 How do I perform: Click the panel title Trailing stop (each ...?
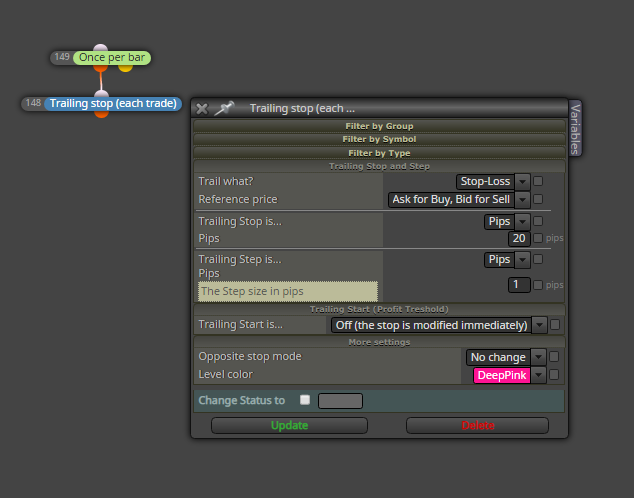(x=302, y=108)
